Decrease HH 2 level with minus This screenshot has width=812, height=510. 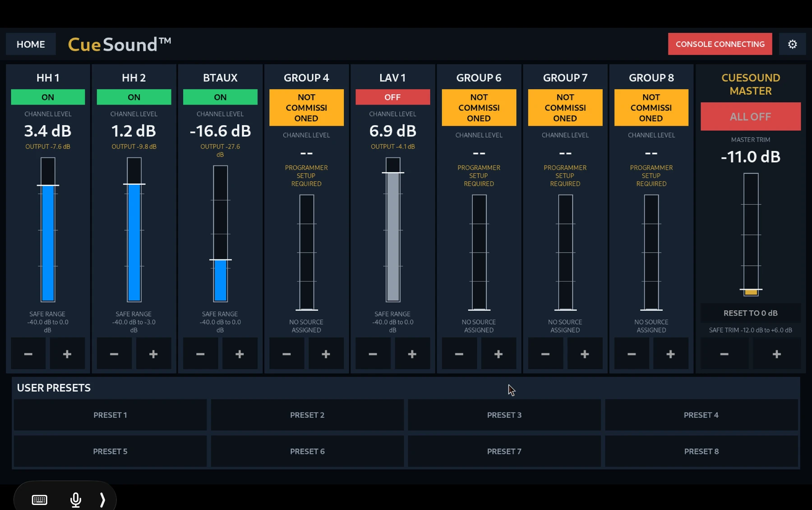[114, 354]
